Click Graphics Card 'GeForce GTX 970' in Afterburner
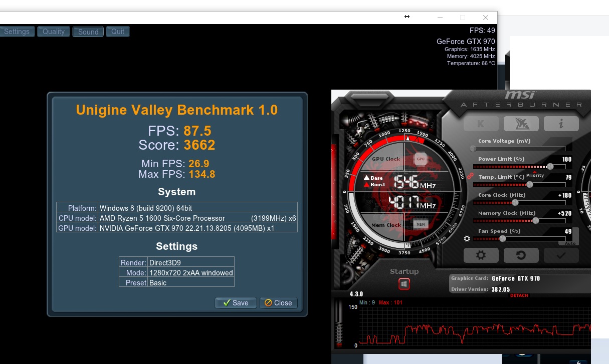The height and width of the screenshot is (364, 609). pyautogui.click(x=516, y=278)
